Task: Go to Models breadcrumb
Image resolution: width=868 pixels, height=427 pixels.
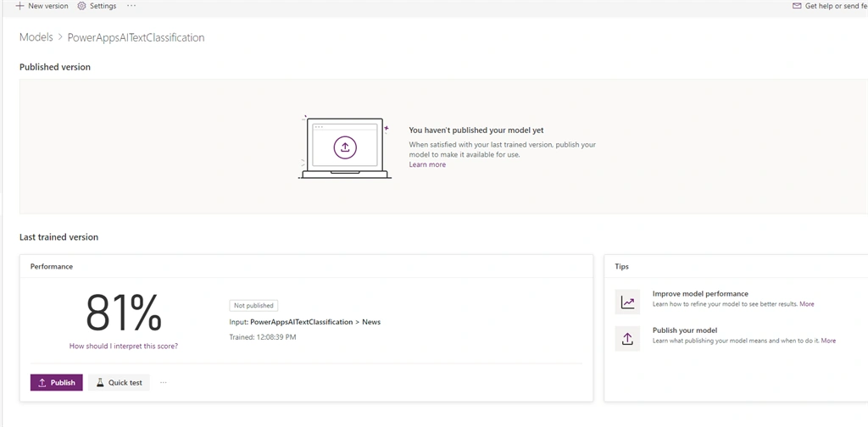Action: pos(36,37)
